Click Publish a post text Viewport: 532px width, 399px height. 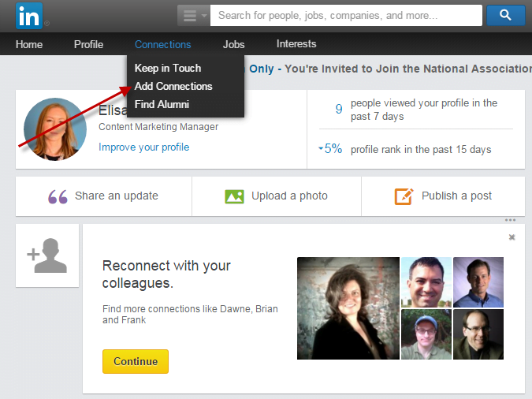point(456,196)
